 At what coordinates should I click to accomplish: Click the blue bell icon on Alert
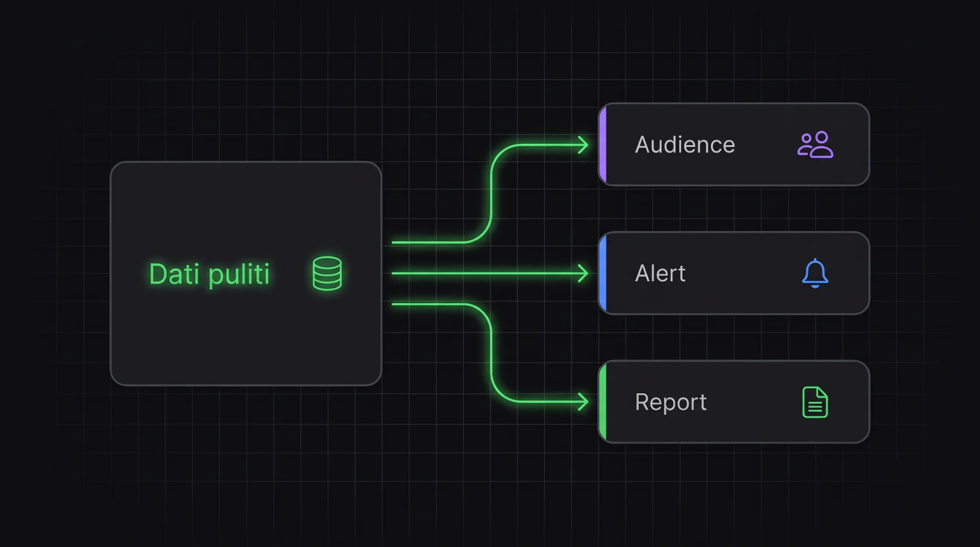pyautogui.click(x=815, y=273)
